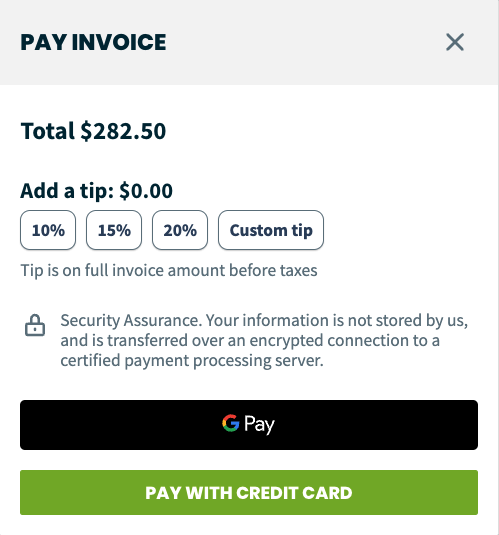Screen dimensions: 499x535
Task: Click the word Pay in Google Pay
Action: pyautogui.click(x=259, y=424)
